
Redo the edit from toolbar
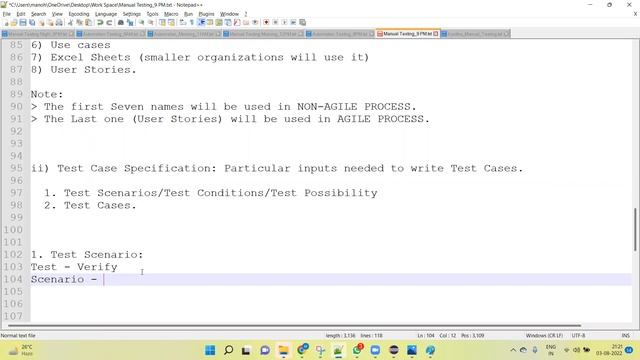tap(109, 22)
